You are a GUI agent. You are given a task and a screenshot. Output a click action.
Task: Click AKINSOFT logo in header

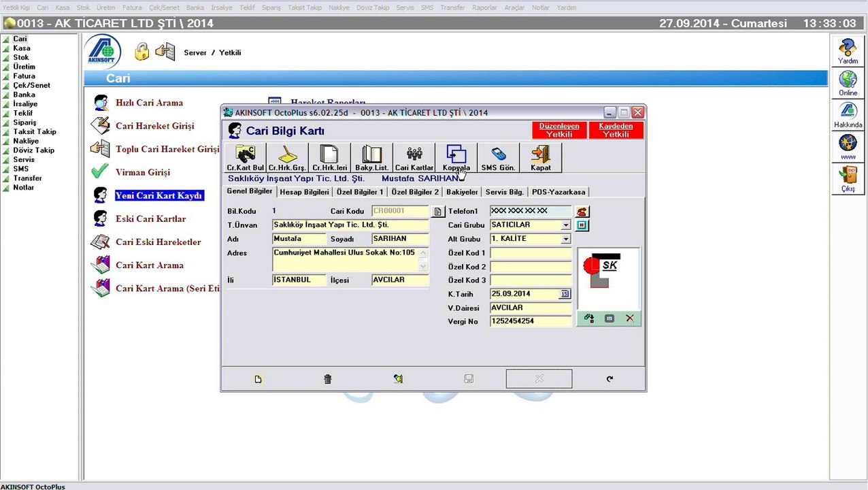pyautogui.click(x=104, y=52)
